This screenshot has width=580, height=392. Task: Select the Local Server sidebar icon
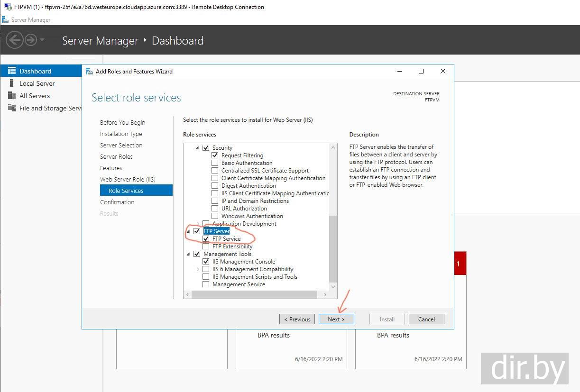pyautogui.click(x=12, y=83)
